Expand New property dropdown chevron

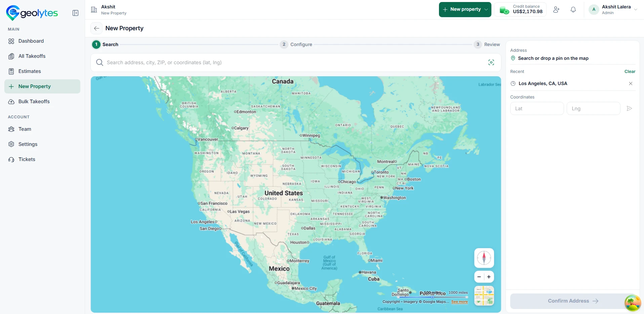click(486, 9)
